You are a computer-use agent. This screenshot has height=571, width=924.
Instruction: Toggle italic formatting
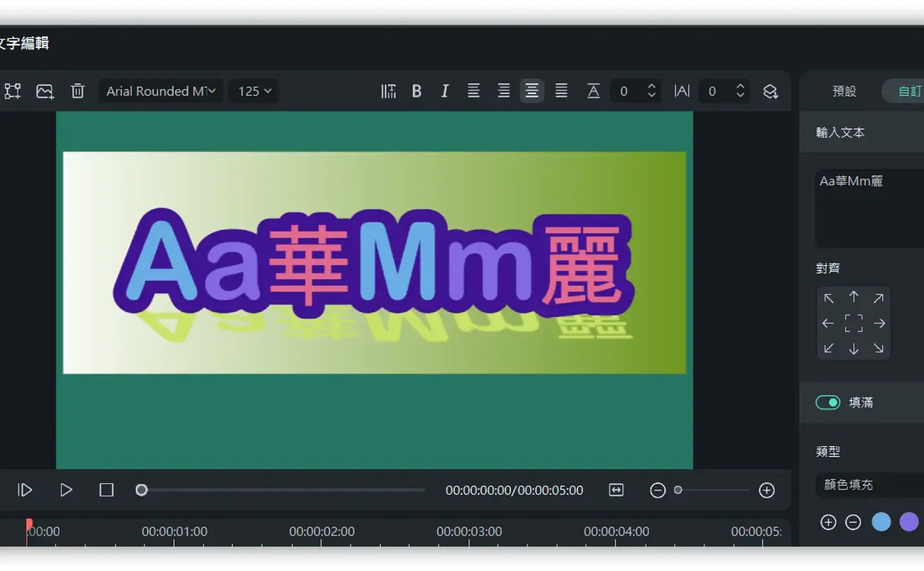(x=445, y=91)
